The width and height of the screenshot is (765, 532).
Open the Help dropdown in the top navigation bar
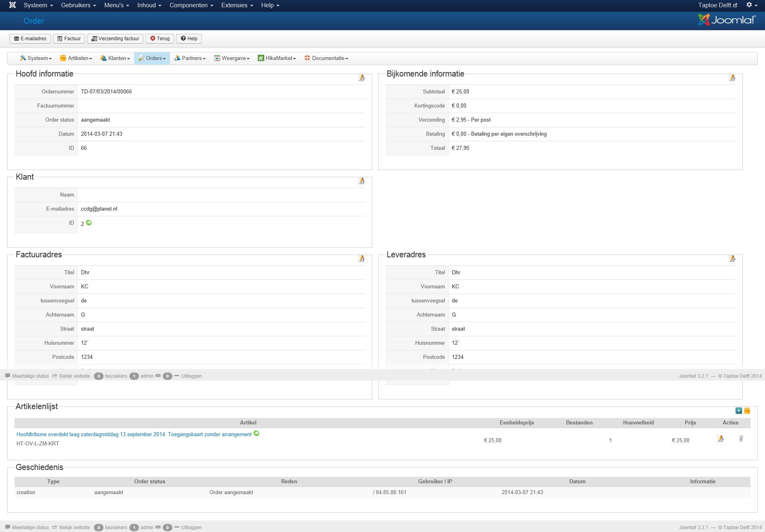(270, 5)
